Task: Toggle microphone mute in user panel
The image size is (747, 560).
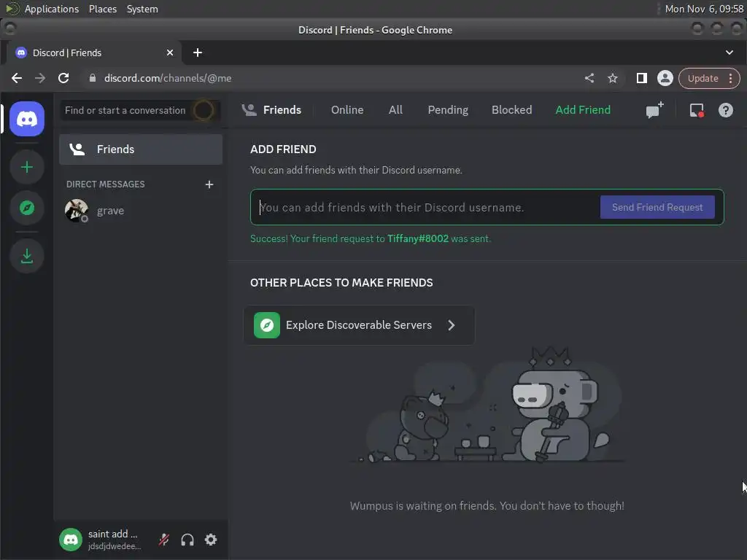Action: 164,540
